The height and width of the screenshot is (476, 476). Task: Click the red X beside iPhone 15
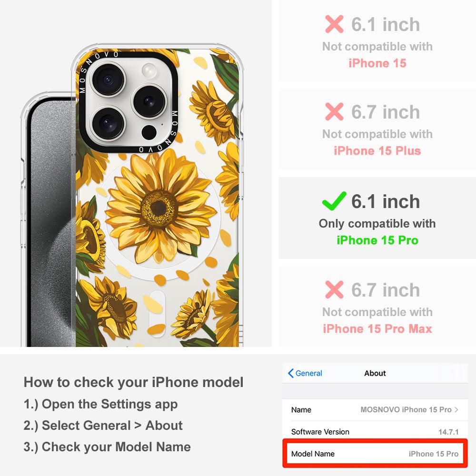pos(334,24)
